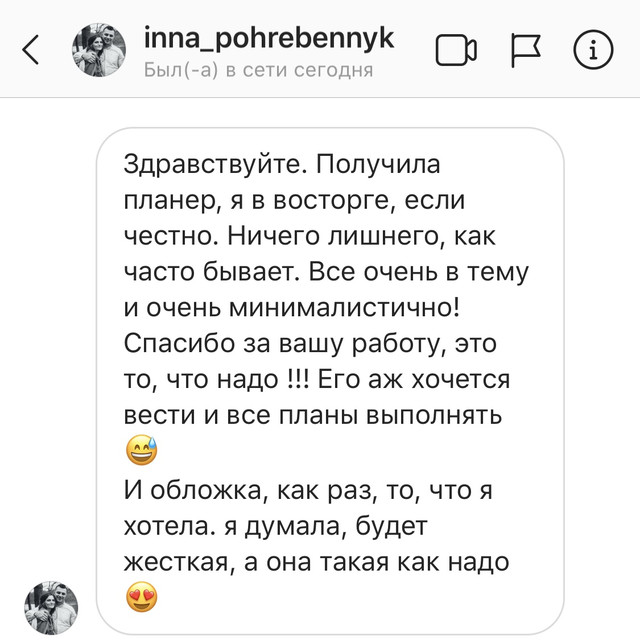Screen dimensions: 640x640
Task: Tap the line 'И обложка, как раз, то, что я'
Action: click(308, 489)
